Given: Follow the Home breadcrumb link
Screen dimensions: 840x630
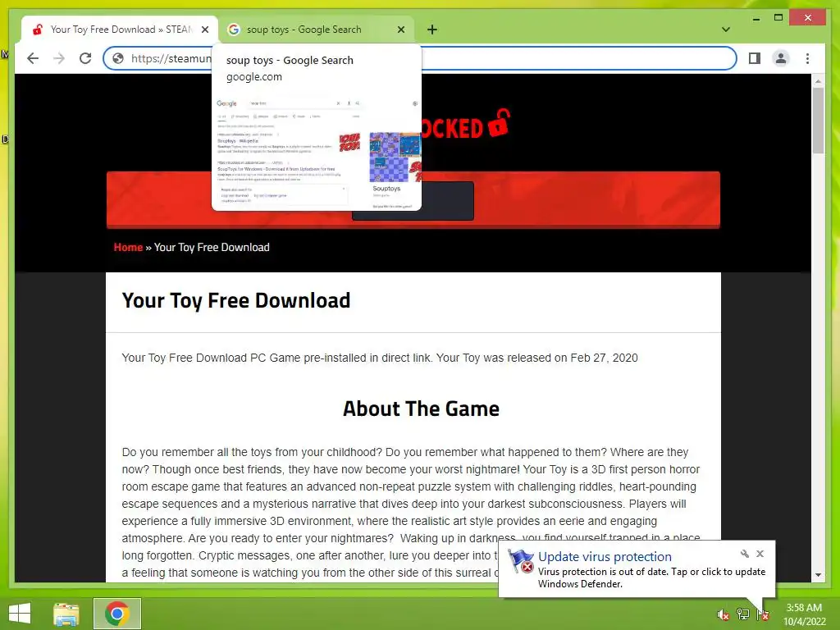Looking at the screenshot, I should point(128,248).
